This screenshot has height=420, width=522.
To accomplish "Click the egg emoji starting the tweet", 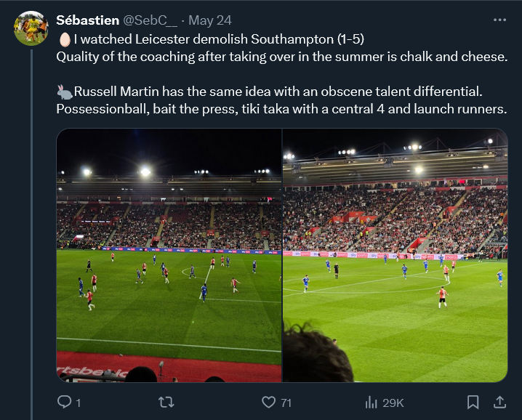I will [x=64, y=39].
